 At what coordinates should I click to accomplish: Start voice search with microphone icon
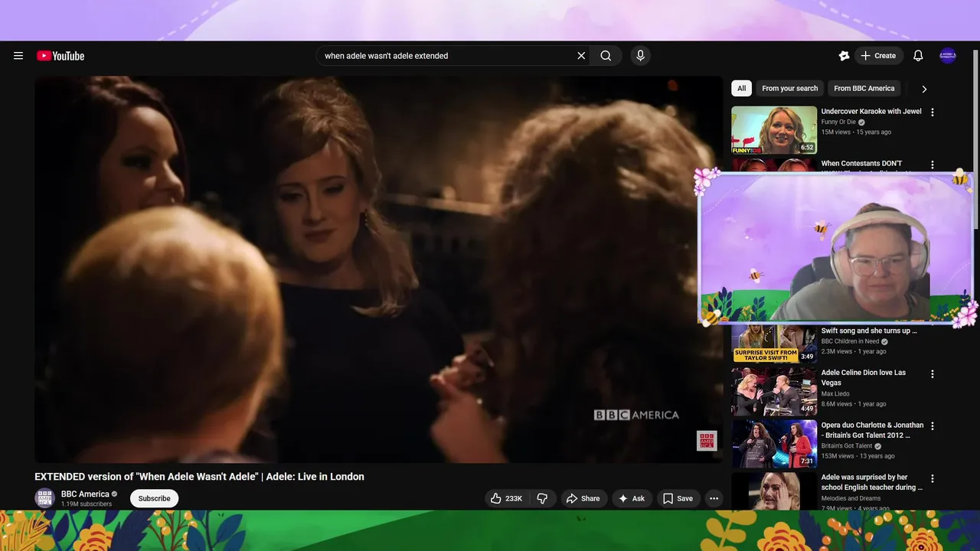tap(641, 56)
